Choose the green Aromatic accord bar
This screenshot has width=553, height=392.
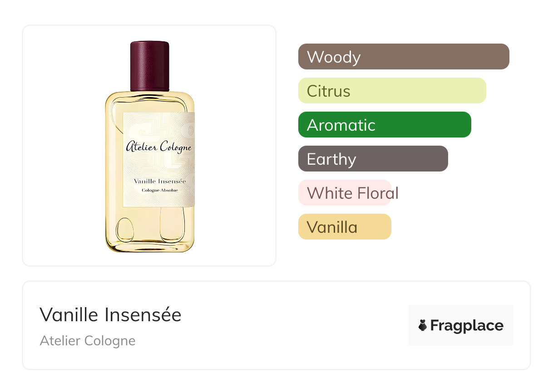coord(385,125)
